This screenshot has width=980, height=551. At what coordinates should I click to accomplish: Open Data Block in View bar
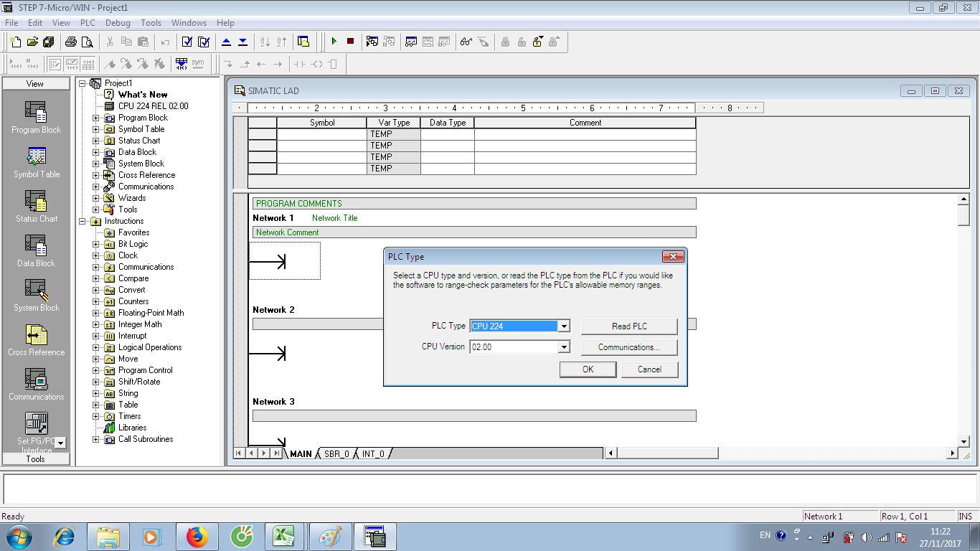pos(36,251)
